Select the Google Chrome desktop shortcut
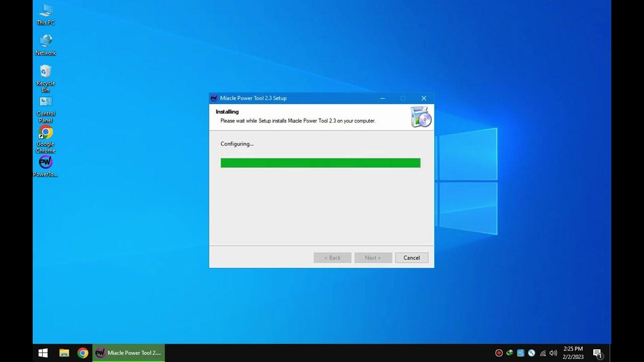Screen dimensions: 644x362 coord(45,139)
